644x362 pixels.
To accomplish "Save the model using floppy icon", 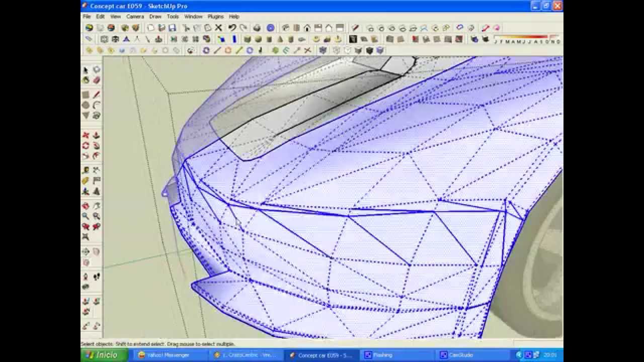I will [x=172, y=28].
